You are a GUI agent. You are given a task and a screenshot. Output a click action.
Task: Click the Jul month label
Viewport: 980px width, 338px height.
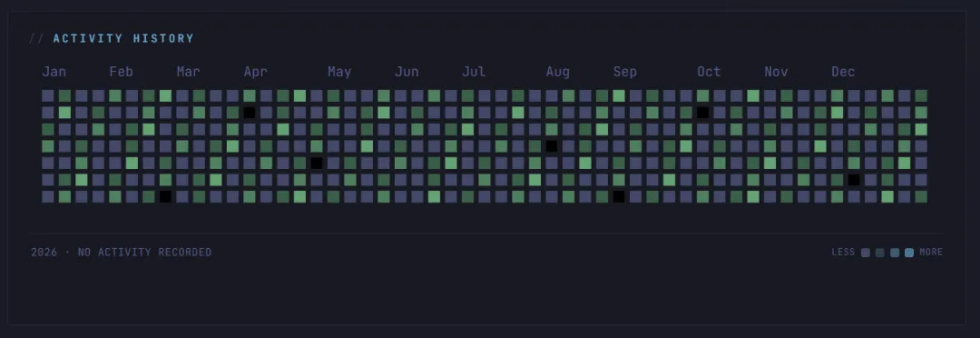coord(474,72)
